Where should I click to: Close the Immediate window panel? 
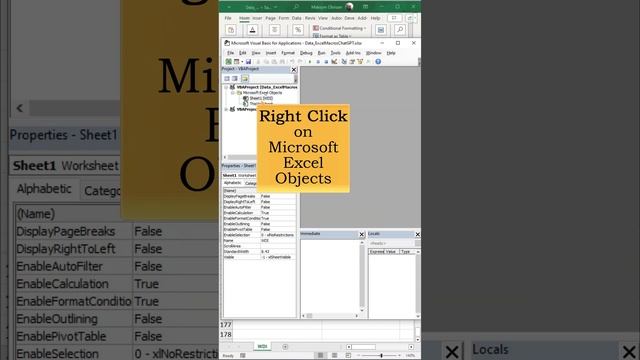pos(361,234)
